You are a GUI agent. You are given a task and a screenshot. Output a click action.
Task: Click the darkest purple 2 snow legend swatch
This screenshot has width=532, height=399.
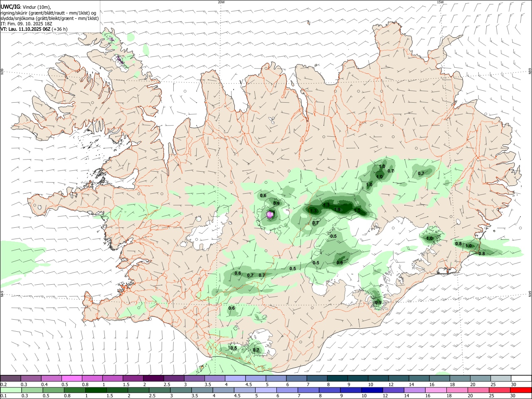coord(153,378)
